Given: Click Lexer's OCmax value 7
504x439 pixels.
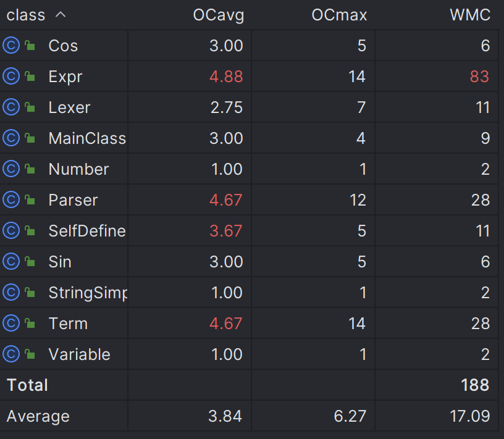Looking at the screenshot, I should (x=361, y=107).
